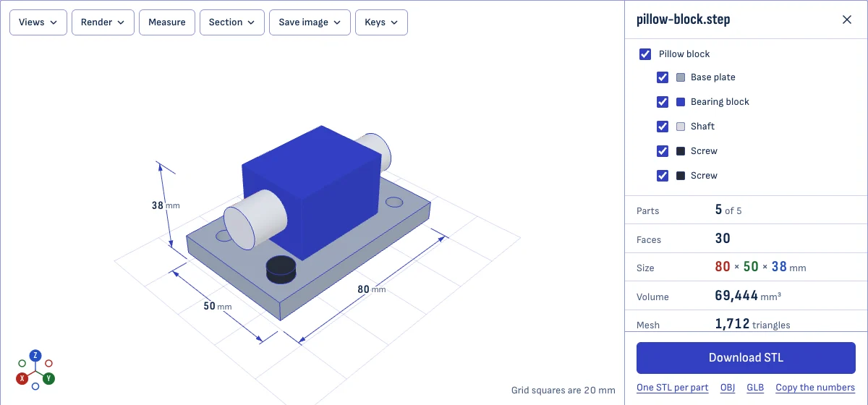Click the Faces count 30
Screen dimensions: 868x405
723,239
